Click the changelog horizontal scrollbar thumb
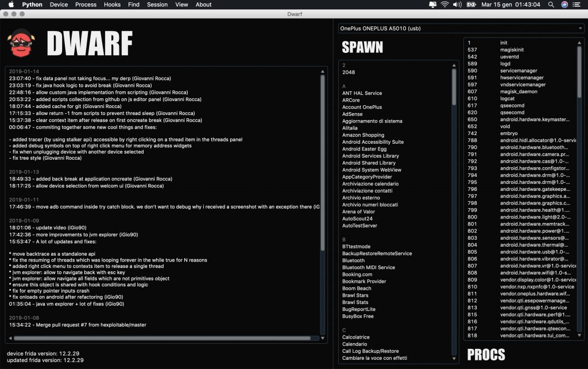Image resolution: width=588 pixels, height=369 pixels. (x=162, y=338)
